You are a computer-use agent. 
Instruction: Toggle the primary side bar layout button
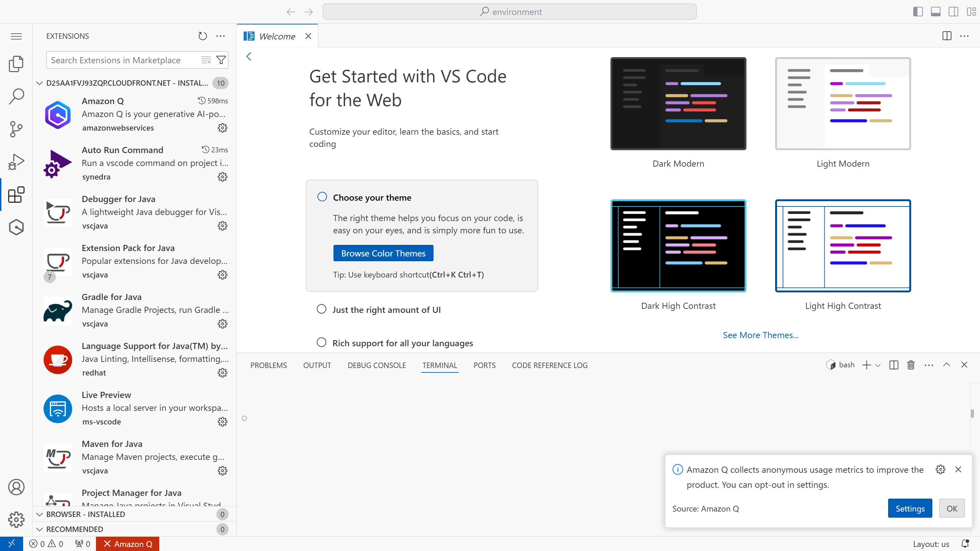pos(918,12)
